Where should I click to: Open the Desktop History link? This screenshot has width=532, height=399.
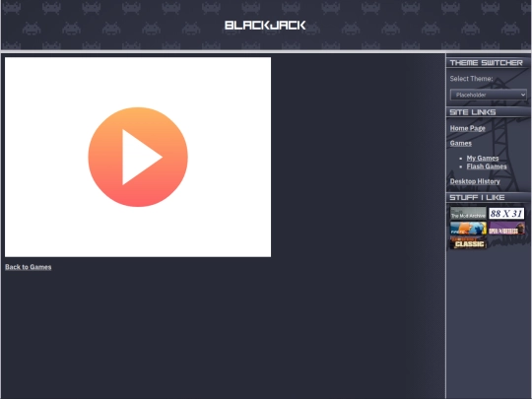point(475,181)
